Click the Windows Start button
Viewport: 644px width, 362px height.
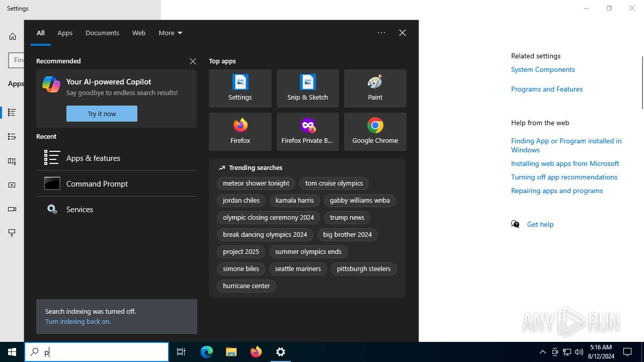point(12,352)
